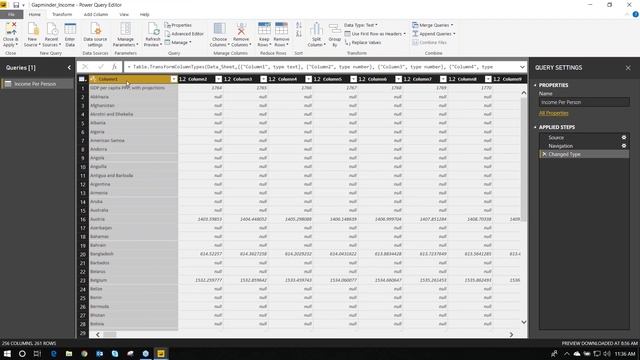The image size is (640, 360).
Task: Click the Combine Files option
Action: (x=429, y=42)
